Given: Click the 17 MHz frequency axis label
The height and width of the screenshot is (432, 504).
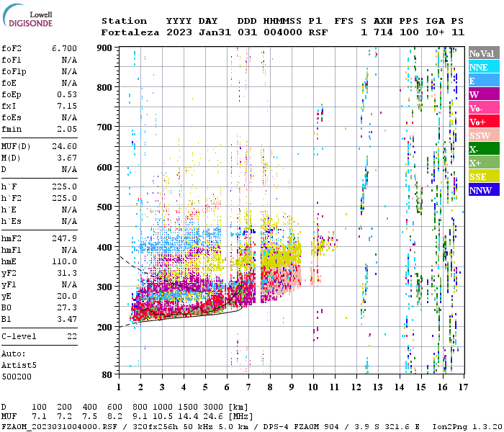Looking at the screenshot, I should [463, 387].
